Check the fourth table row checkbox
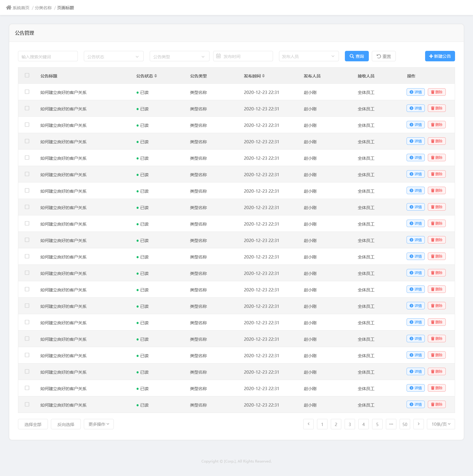This screenshot has width=473, height=476. (27, 141)
